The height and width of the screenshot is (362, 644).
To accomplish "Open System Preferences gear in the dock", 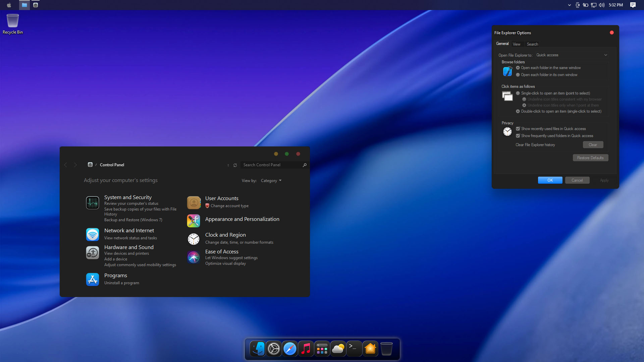I will 274,349.
